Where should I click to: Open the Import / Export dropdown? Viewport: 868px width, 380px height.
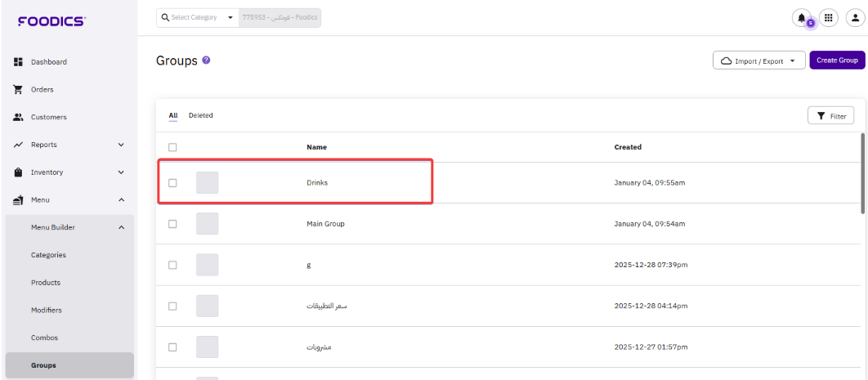tap(759, 60)
